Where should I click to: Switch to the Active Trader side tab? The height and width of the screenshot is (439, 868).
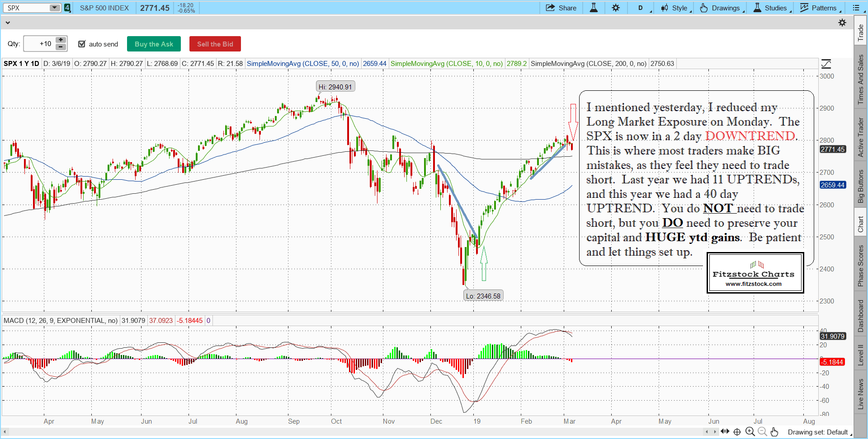[861, 137]
